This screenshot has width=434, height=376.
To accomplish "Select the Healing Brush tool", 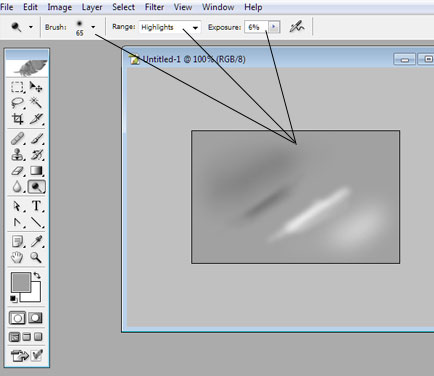I will [17, 138].
